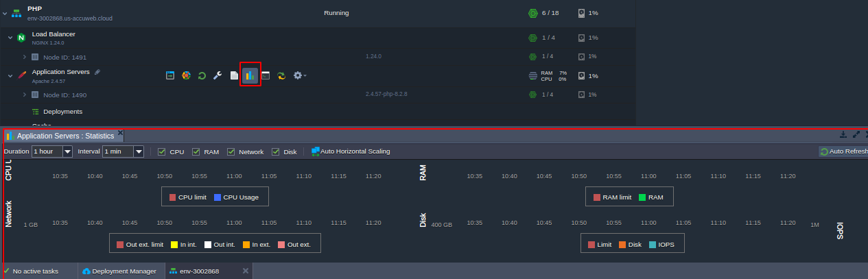Open the Interval dropdown
Screen dimensions: 868x279
[x=138, y=151]
